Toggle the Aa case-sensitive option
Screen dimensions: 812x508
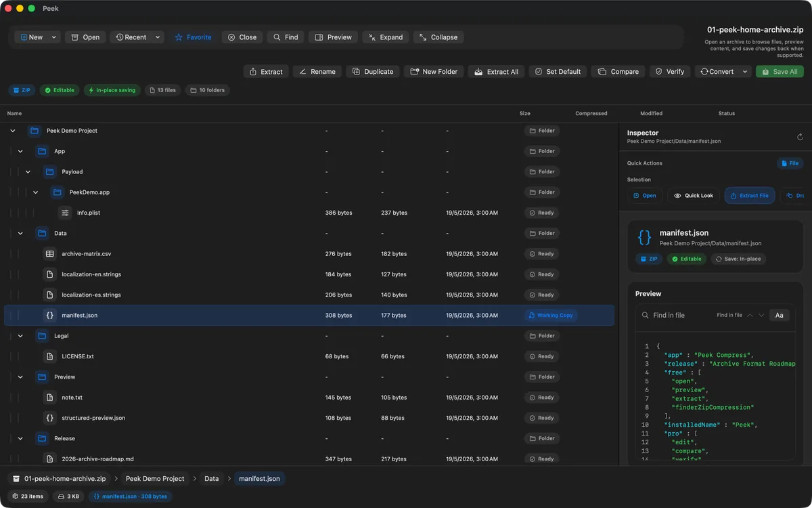click(780, 315)
